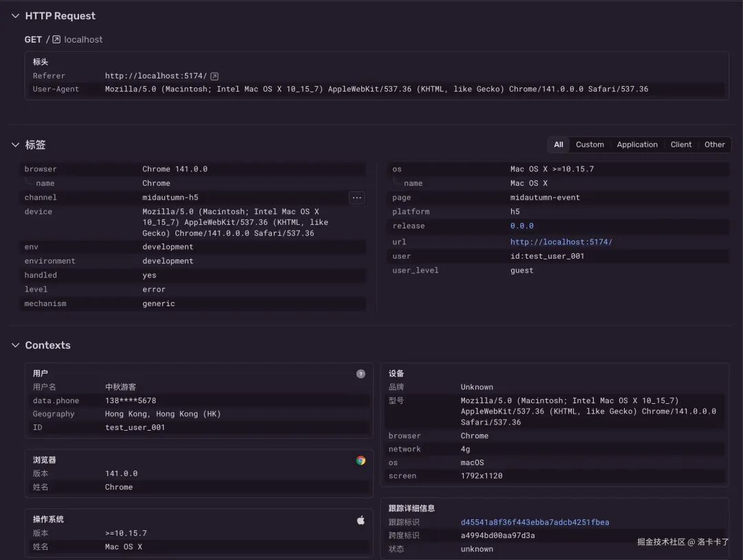This screenshot has height=560, width=743.
Task: Click the platform tag value h5
Action: (515, 212)
